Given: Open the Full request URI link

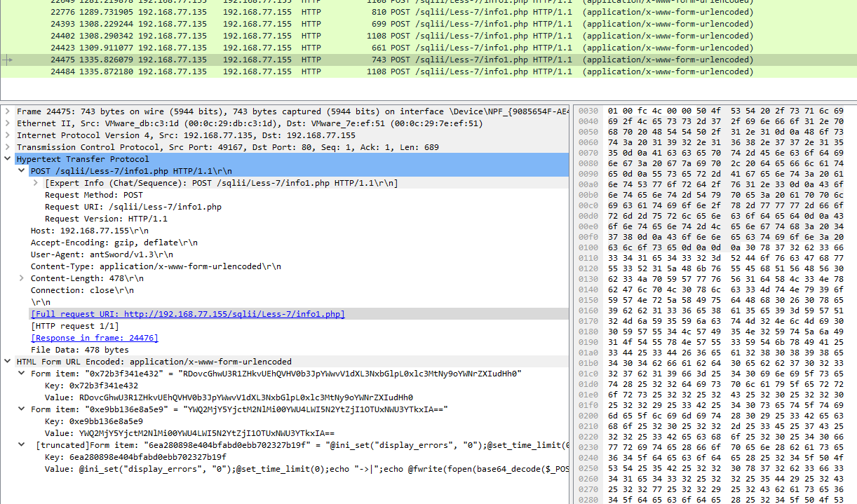Looking at the screenshot, I should pyautogui.click(x=188, y=314).
